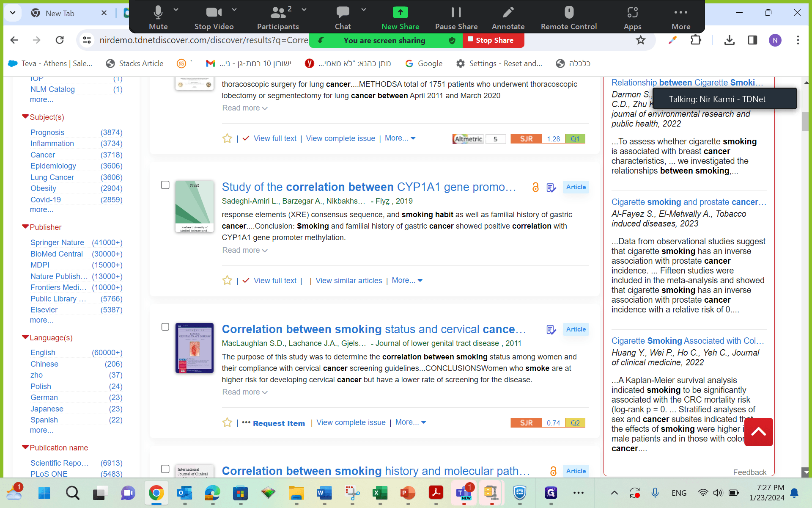Open the Zoom mute options arrow

tap(176, 9)
